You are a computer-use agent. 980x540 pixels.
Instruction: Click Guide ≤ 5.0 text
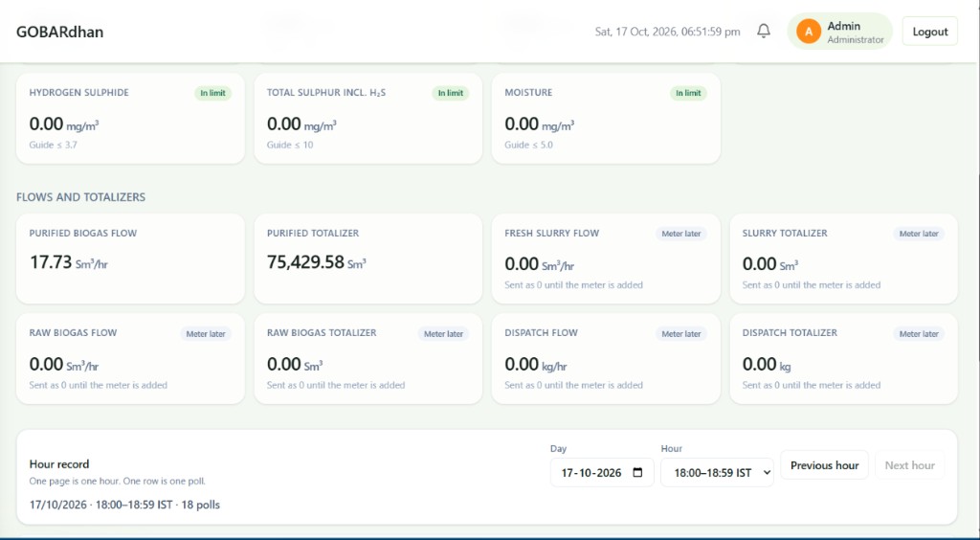point(528,145)
